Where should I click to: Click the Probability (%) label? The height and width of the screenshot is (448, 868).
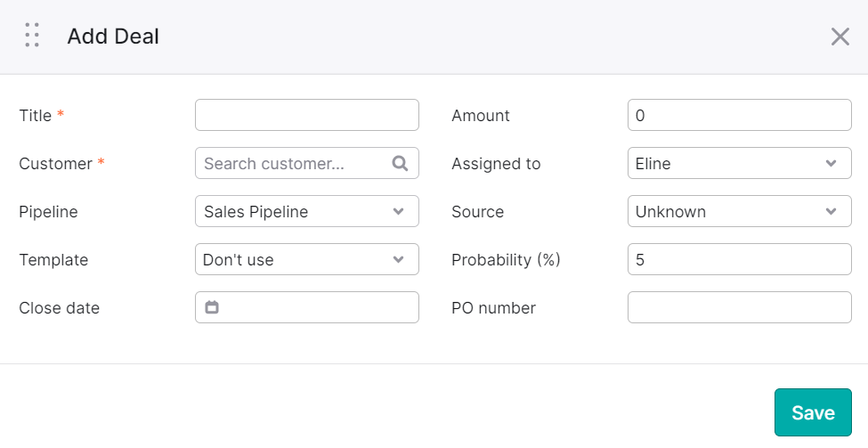[x=506, y=260]
